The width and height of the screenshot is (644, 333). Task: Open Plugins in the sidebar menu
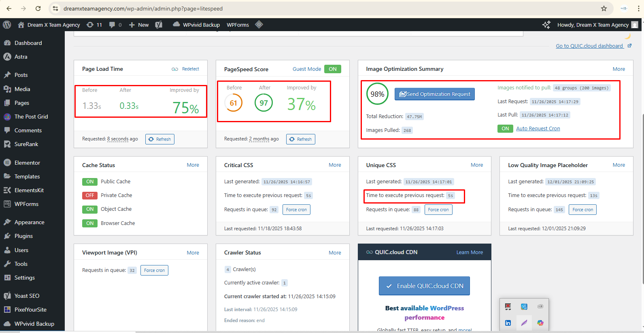coord(23,236)
